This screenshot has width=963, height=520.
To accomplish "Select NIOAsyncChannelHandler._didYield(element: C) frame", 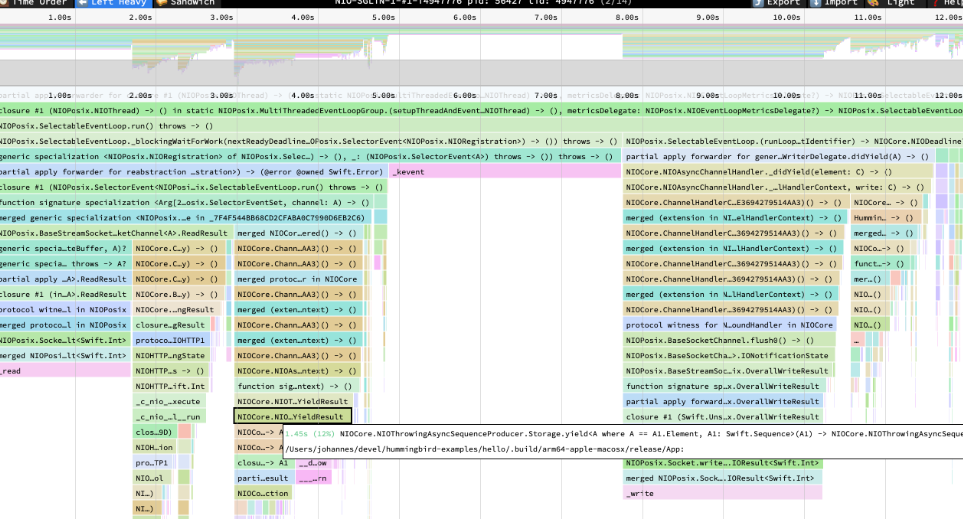I will [x=778, y=172].
